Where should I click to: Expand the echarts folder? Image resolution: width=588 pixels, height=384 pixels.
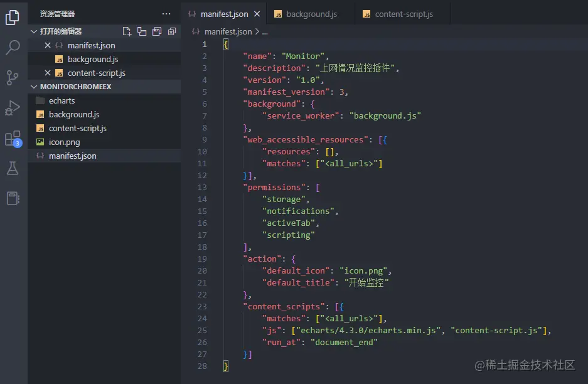click(x=61, y=100)
